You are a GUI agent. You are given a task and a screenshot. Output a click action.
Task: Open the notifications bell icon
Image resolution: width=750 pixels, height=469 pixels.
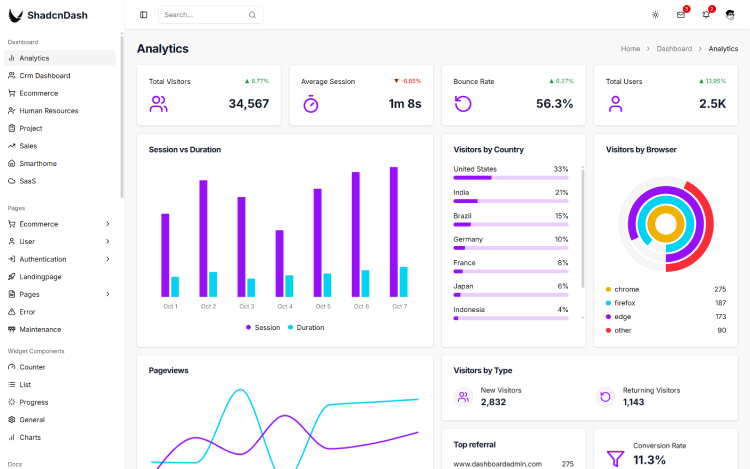point(706,15)
